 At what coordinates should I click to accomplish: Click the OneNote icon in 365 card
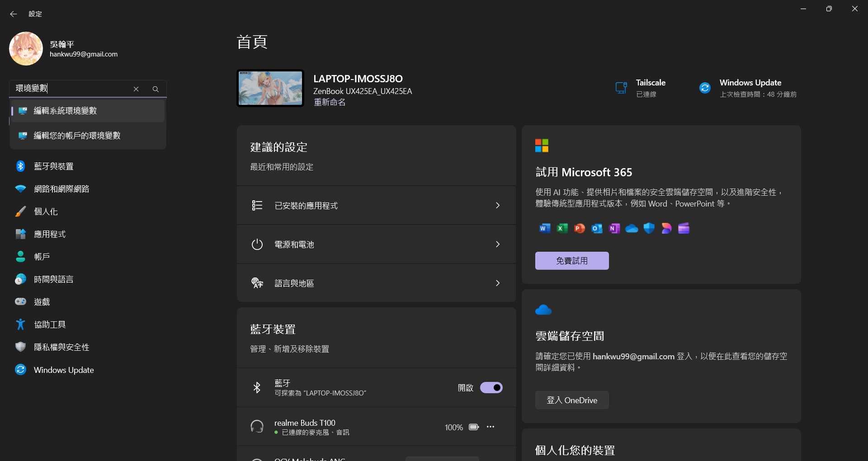[x=614, y=228]
